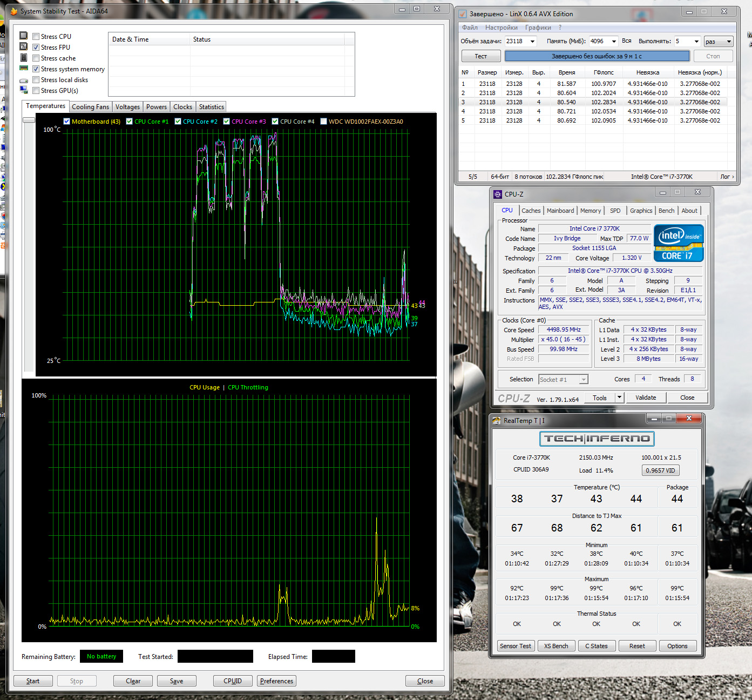Open Sensor Test in RealTemp
The image size is (752, 700).
click(516, 646)
